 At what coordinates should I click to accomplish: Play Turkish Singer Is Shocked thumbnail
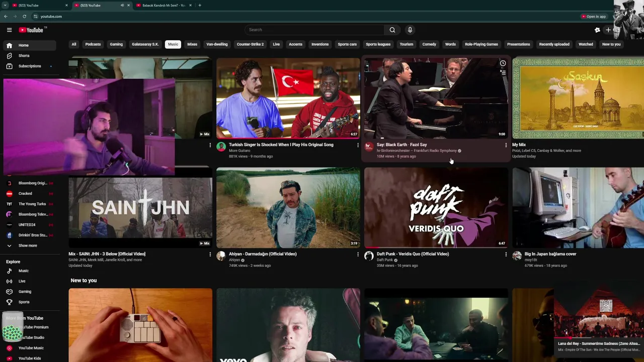click(288, 98)
